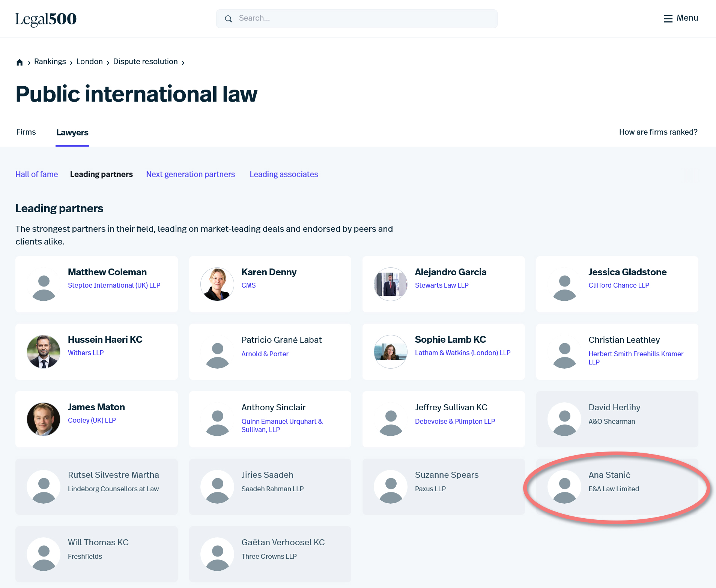
Task: Navigate to Dispute resolution breadcrumb
Action: click(x=145, y=61)
